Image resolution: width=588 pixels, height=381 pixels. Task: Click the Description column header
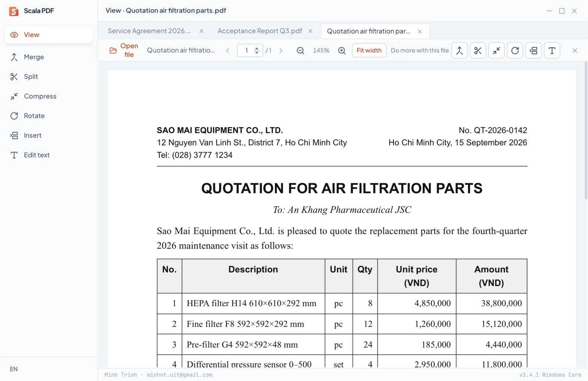pos(253,276)
